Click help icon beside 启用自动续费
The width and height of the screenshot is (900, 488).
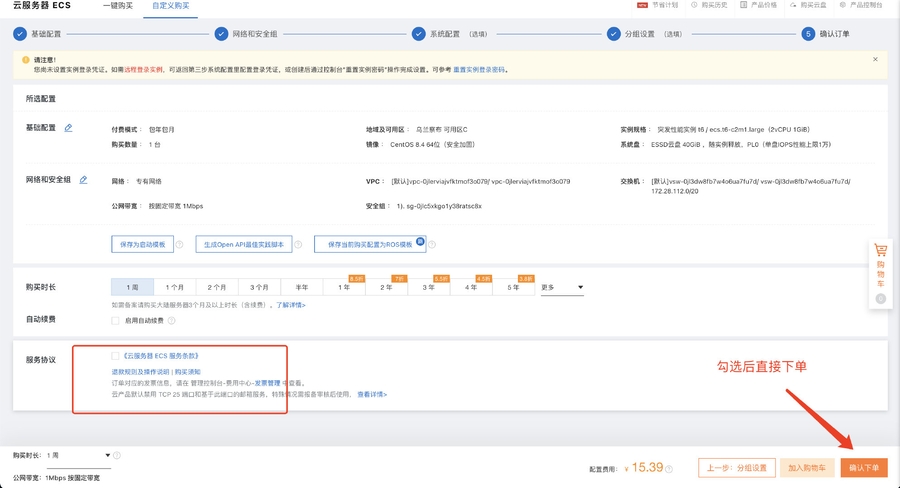point(172,320)
